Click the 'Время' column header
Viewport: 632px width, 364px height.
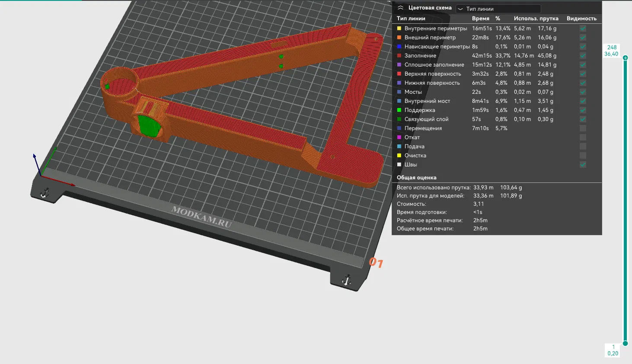pos(481,19)
